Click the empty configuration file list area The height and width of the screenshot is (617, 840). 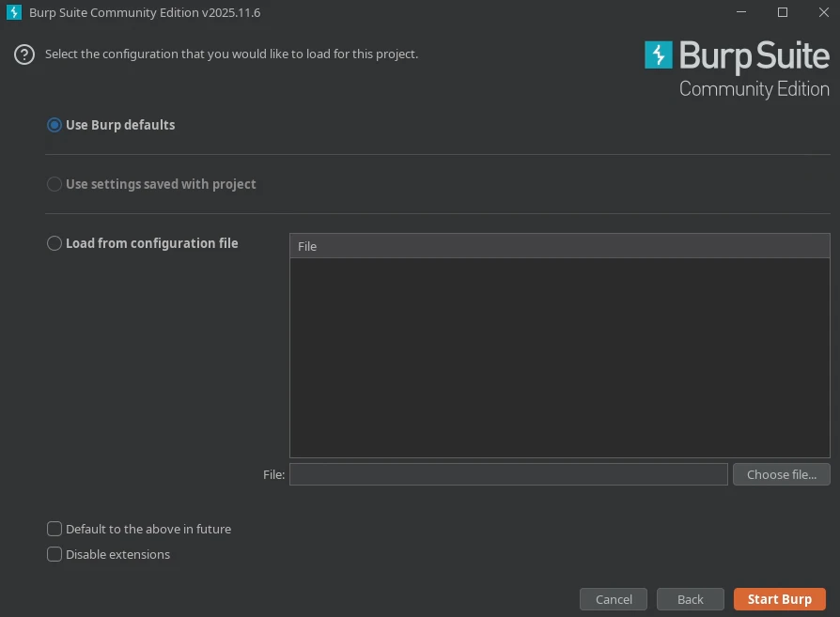(560, 358)
